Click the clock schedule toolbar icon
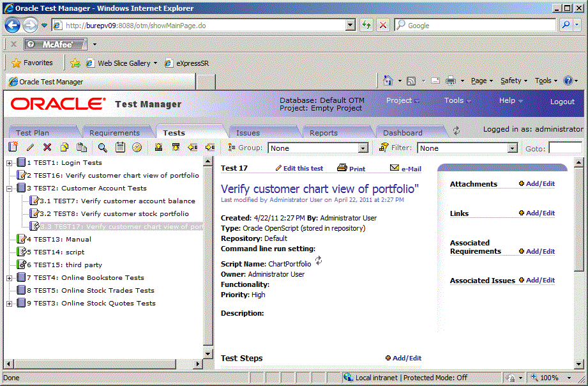This screenshot has height=386, width=588. tap(137, 147)
